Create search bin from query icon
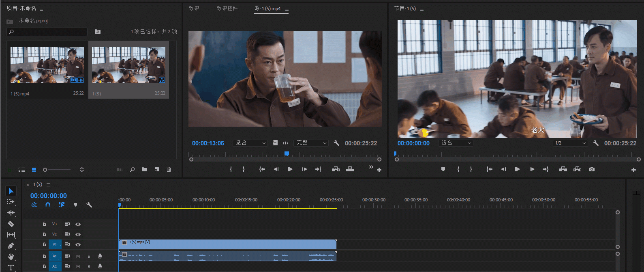The image size is (644, 272). (98, 32)
